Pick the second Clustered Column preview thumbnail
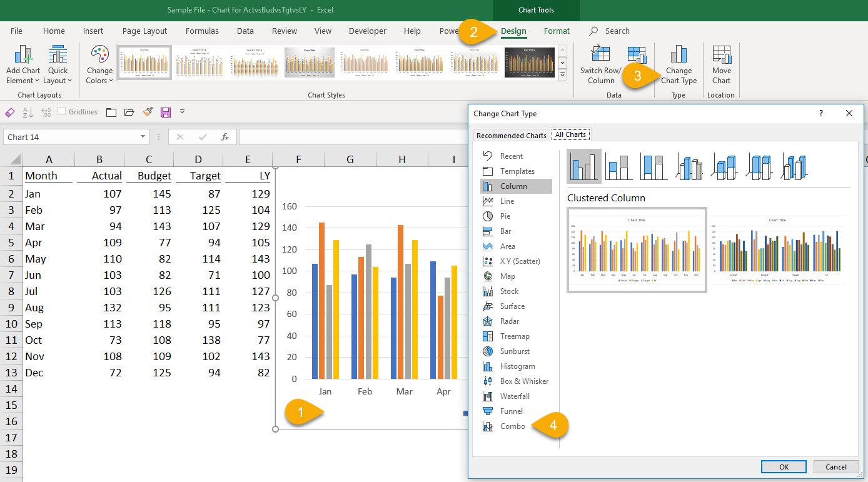Image resolution: width=868 pixels, height=482 pixels. coord(777,250)
